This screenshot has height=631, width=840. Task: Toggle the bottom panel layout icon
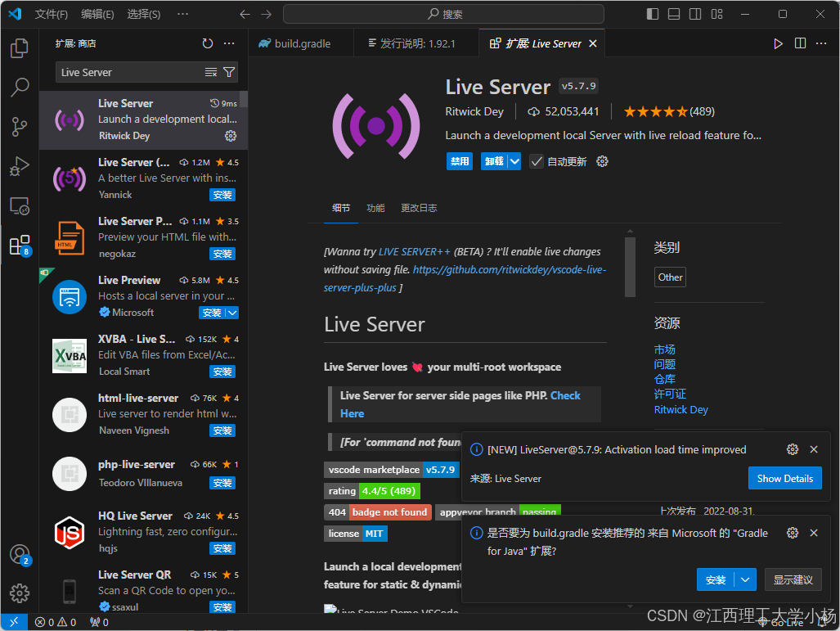[x=674, y=14]
